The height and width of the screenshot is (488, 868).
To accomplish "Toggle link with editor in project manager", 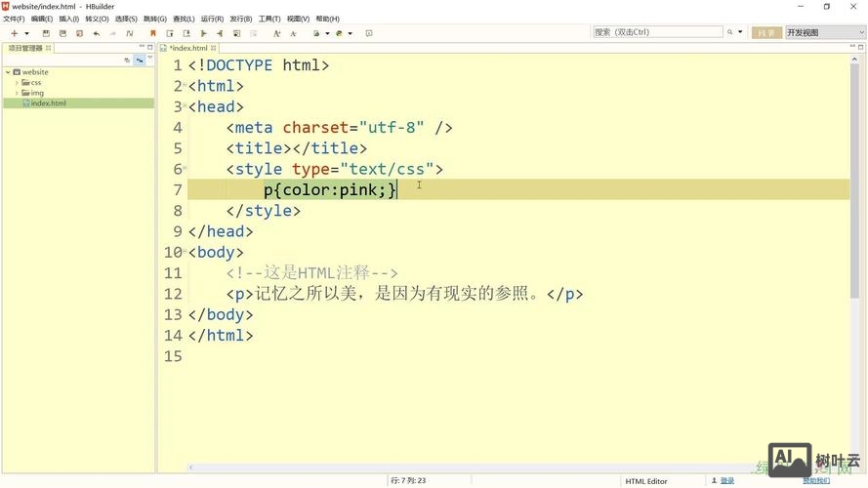I will click(x=140, y=60).
